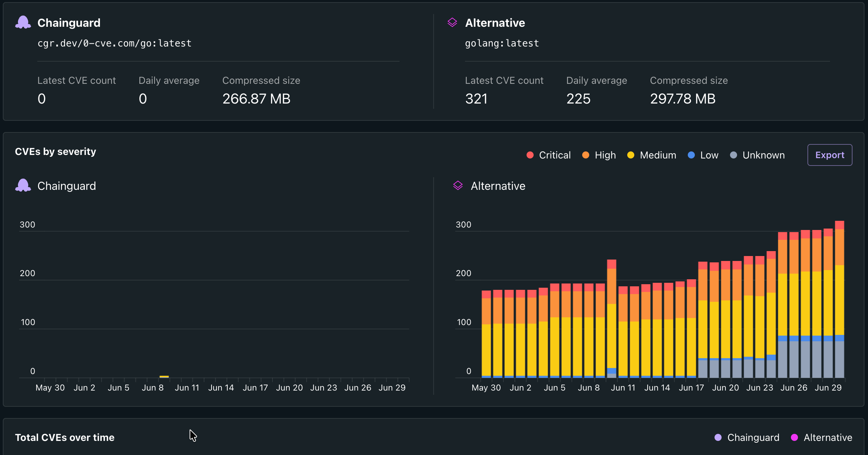Viewport: 868px width, 455px height.
Task: Toggle Alternative series in Total CVEs legend
Action: (822, 437)
